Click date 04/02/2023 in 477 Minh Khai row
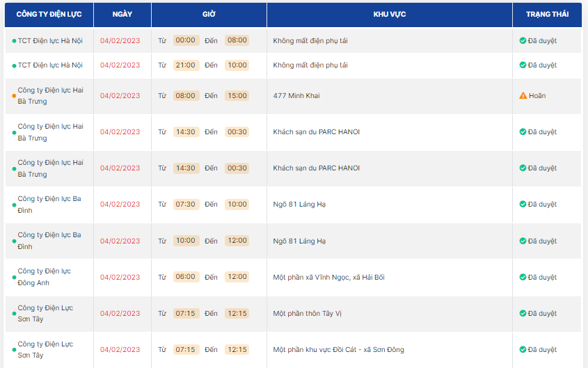The image size is (588, 368). 120,95
